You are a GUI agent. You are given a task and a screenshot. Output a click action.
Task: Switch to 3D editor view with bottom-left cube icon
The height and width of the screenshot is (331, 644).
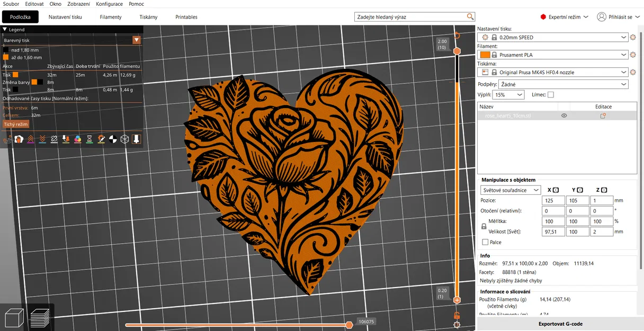[x=14, y=317]
